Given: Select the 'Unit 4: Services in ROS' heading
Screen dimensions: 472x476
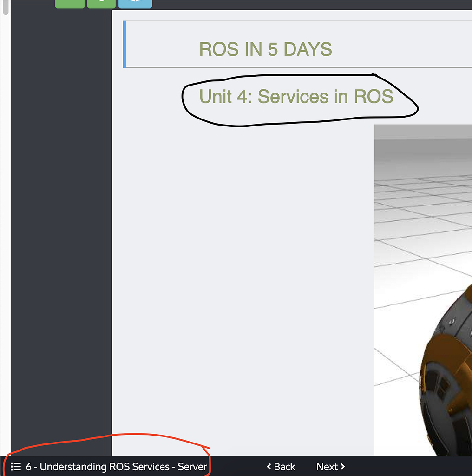Looking at the screenshot, I should [296, 97].
